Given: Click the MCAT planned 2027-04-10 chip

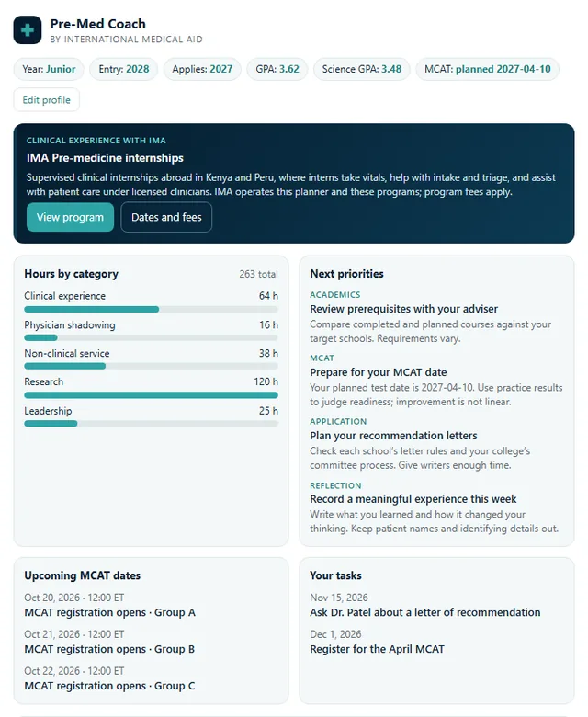Looking at the screenshot, I should 488,69.
